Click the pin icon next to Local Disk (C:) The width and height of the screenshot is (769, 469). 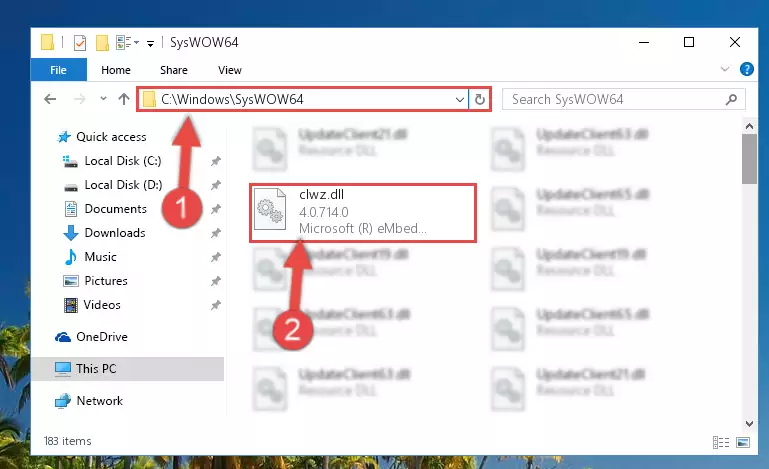coord(215,161)
